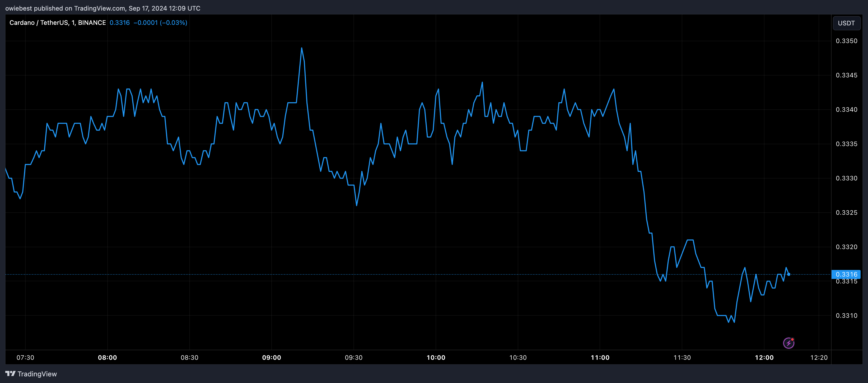
Task: Click the 1-minute interval label in the chart legend
Action: coord(71,22)
